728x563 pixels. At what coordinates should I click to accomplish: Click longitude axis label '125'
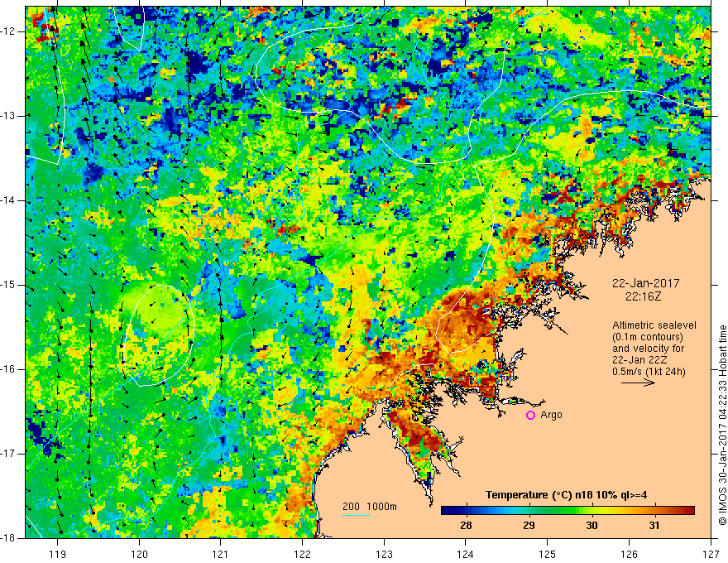click(548, 554)
